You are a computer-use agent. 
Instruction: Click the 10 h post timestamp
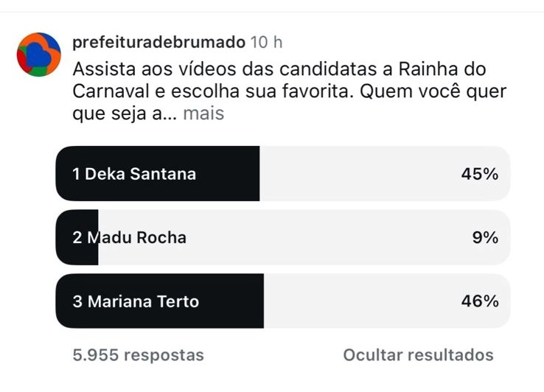click(x=266, y=43)
